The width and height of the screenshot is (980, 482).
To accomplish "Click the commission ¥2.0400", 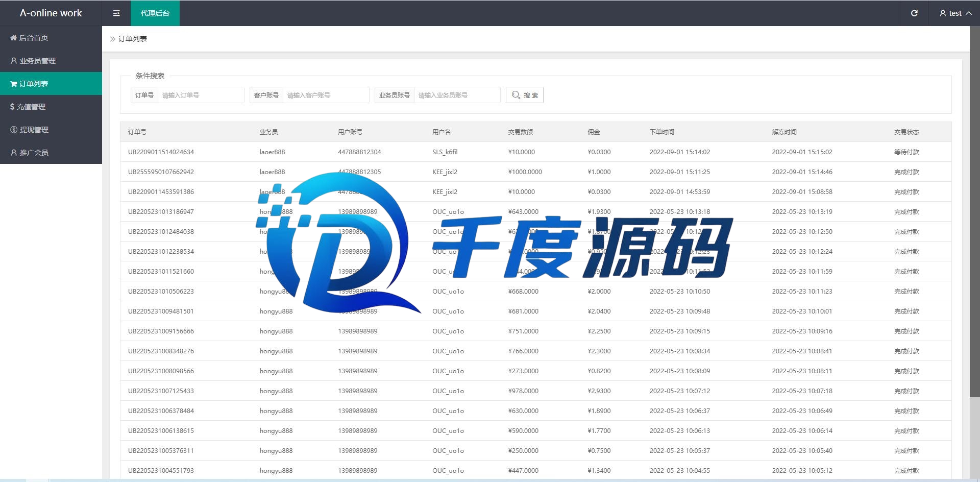I will (x=599, y=311).
